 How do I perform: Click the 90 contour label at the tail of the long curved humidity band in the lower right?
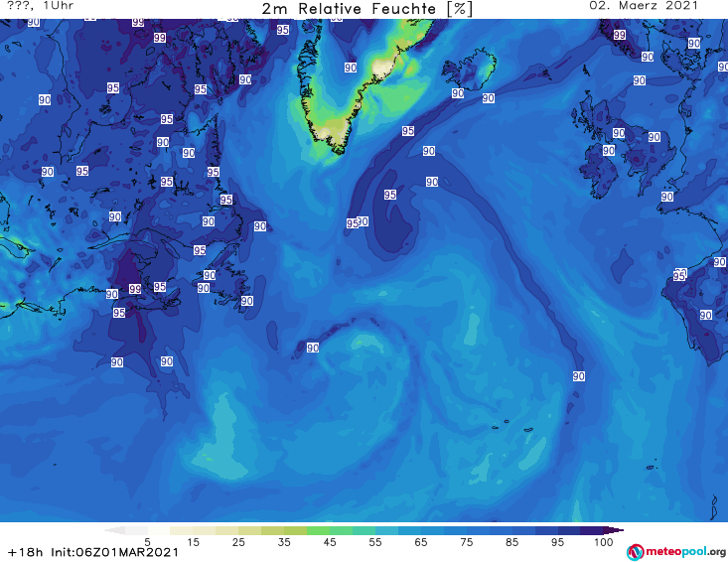tap(578, 376)
